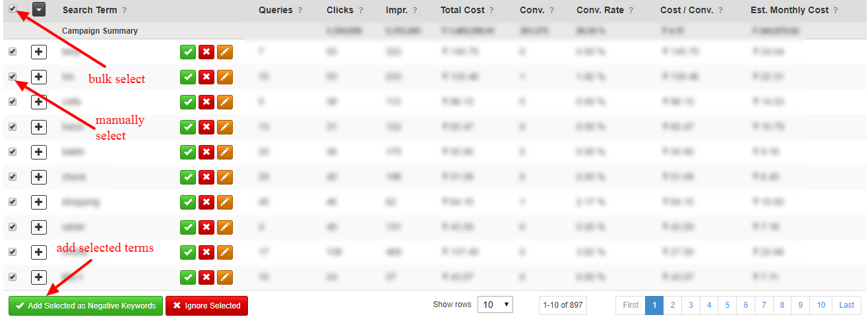Click the help icon next to Conv. Rate
868x319 pixels.
pyautogui.click(x=631, y=11)
